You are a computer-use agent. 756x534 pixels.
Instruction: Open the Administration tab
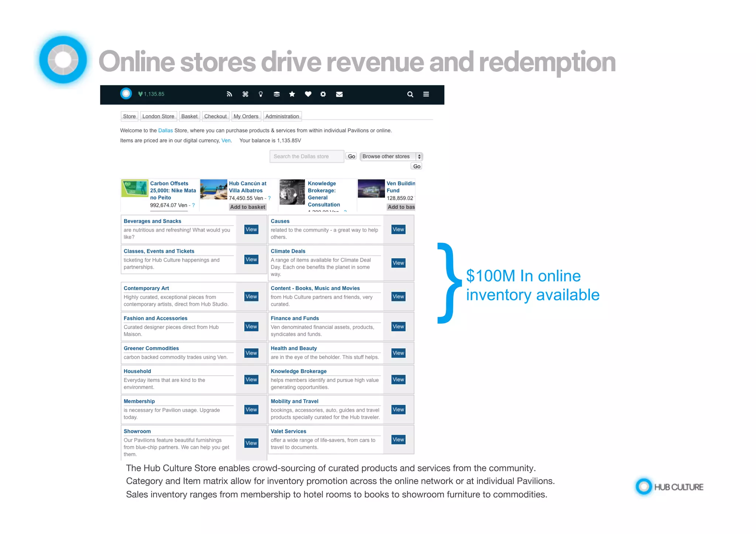click(282, 116)
